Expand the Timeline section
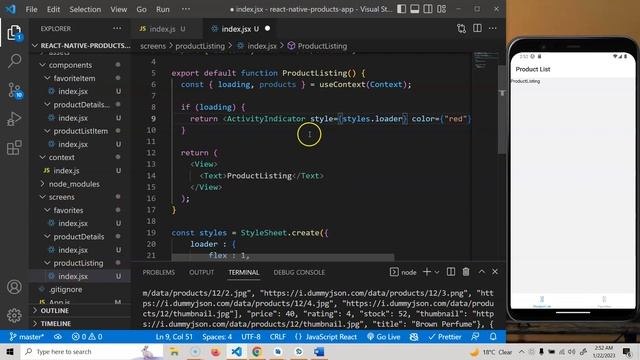Viewport: 640px width, 360px height. point(80,324)
